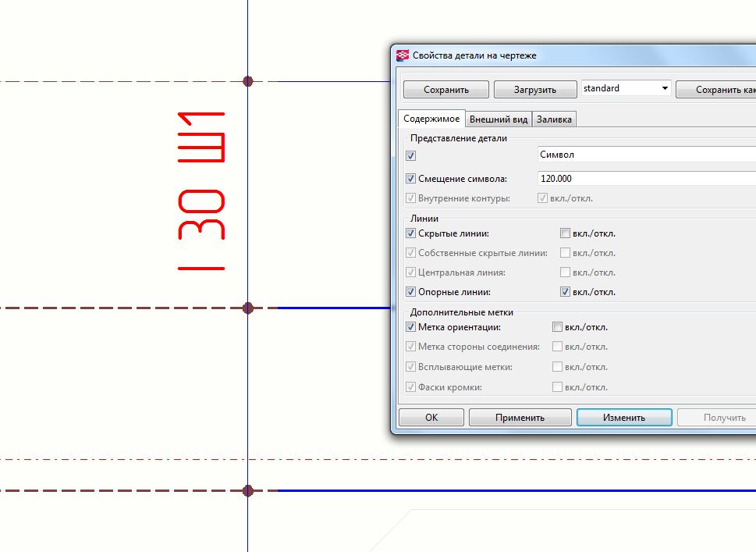Image resolution: width=756 pixels, height=552 pixels.
Task: Toggle Собственные скрытые линии filter checkbox
Action: tap(411, 252)
